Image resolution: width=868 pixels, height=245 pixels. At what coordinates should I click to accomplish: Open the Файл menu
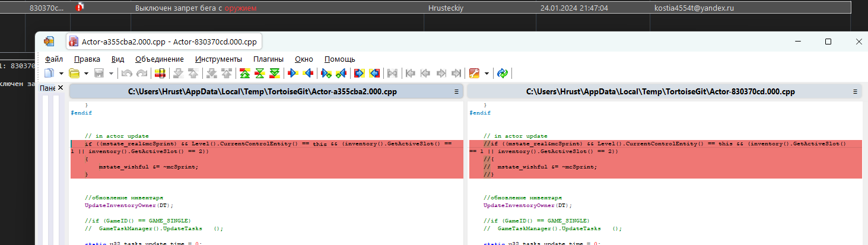[x=54, y=59]
